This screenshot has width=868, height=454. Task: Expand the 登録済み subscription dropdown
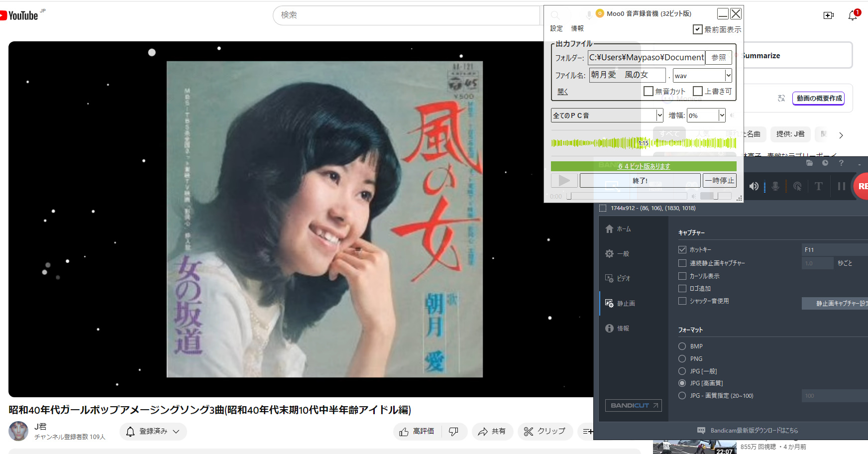(x=153, y=432)
